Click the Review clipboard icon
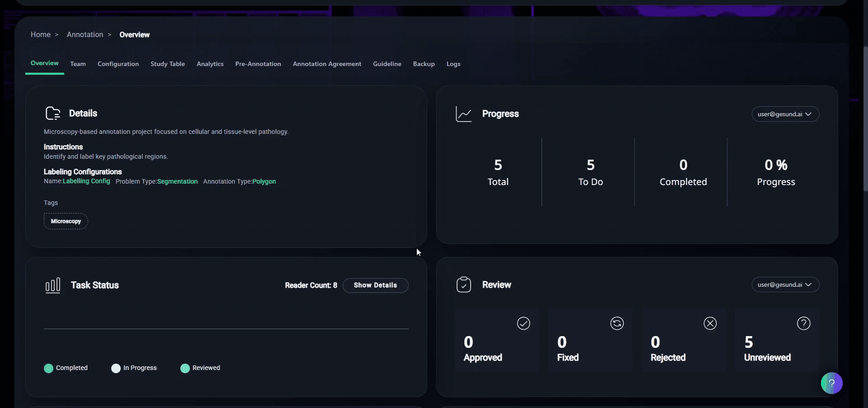Viewport: 868px width, 408px height. tap(464, 285)
